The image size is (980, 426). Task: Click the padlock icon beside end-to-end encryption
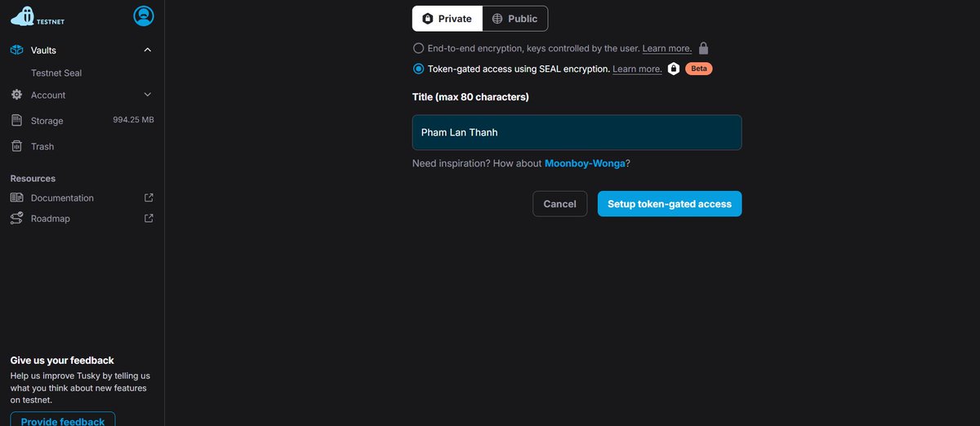point(703,48)
